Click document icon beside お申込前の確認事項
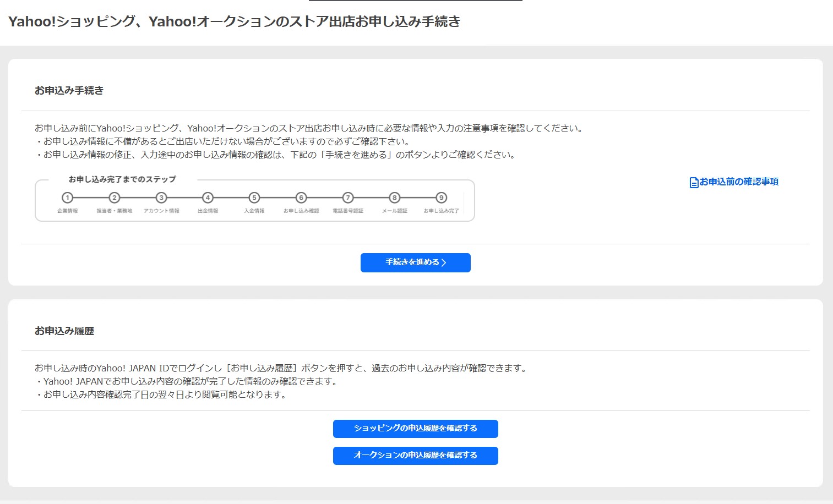Viewport: 833px width, 504px height. pyautogui.click(x=694, y=182)
